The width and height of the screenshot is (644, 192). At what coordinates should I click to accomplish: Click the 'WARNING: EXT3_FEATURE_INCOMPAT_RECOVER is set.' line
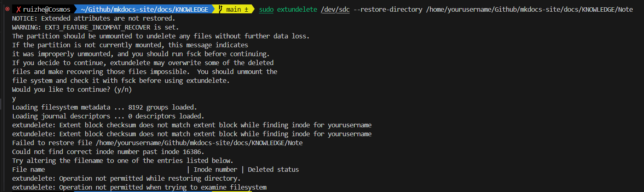point(95,27)
